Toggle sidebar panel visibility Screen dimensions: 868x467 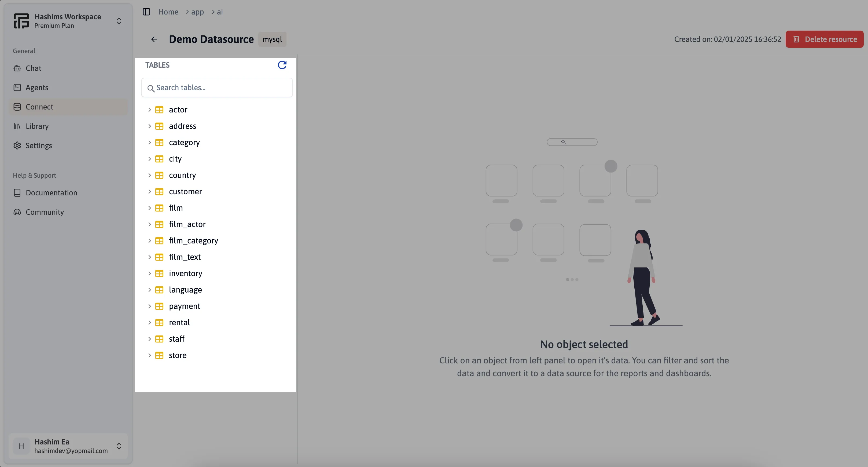point(146,12)
